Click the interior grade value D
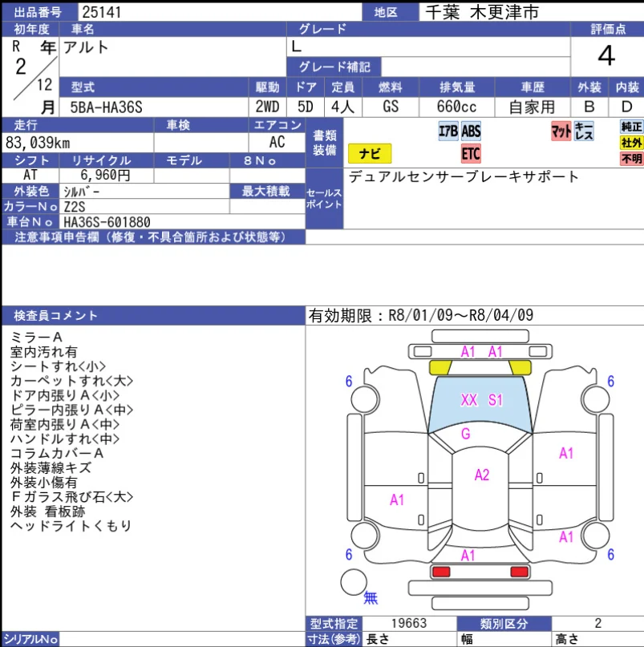 coord(626,107)
